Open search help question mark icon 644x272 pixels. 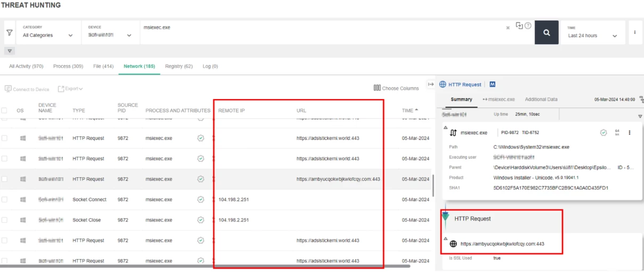(528, 26)
